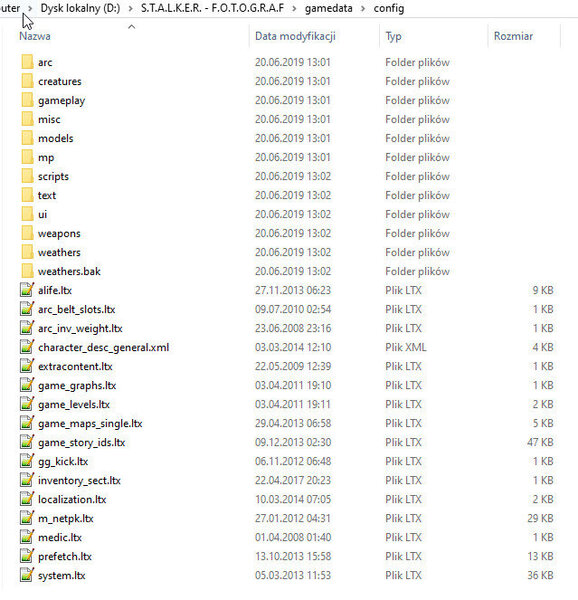Image resolution: width=578 pixels, height=600 pixels.
Task: Select the prefetch.ltx file name
Action: (x=65, y=556)
